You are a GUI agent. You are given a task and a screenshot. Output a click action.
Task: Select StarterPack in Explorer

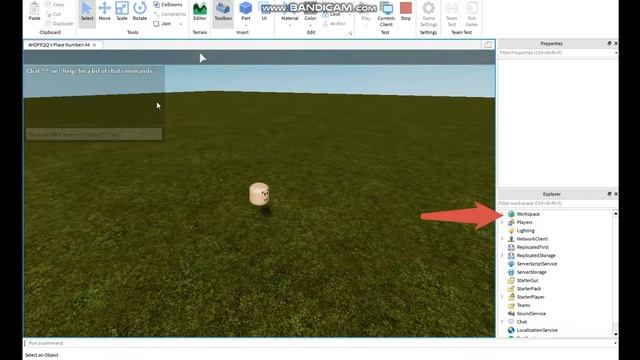click(x=528, y=289)
